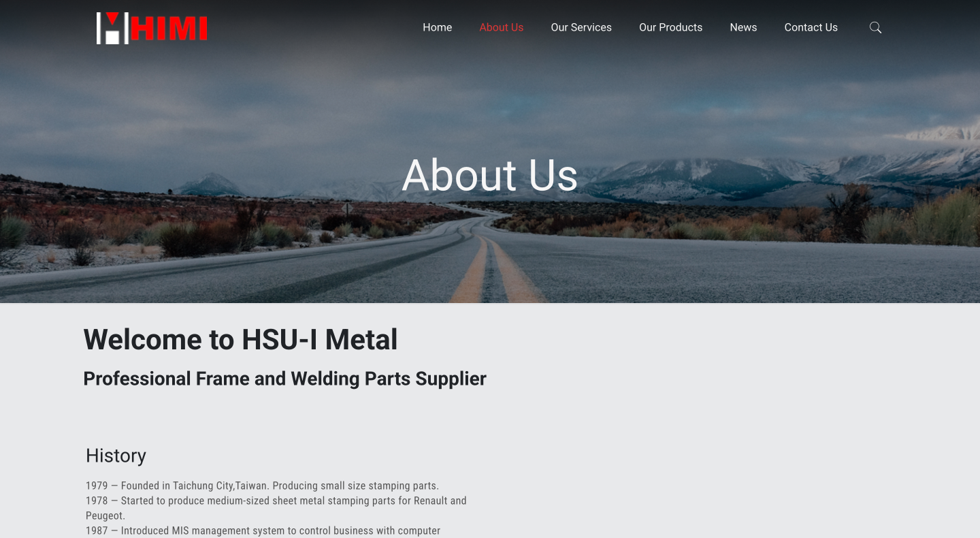Click the 1978 Renault stamping parts line
The image size is (980, 538).
276,508
